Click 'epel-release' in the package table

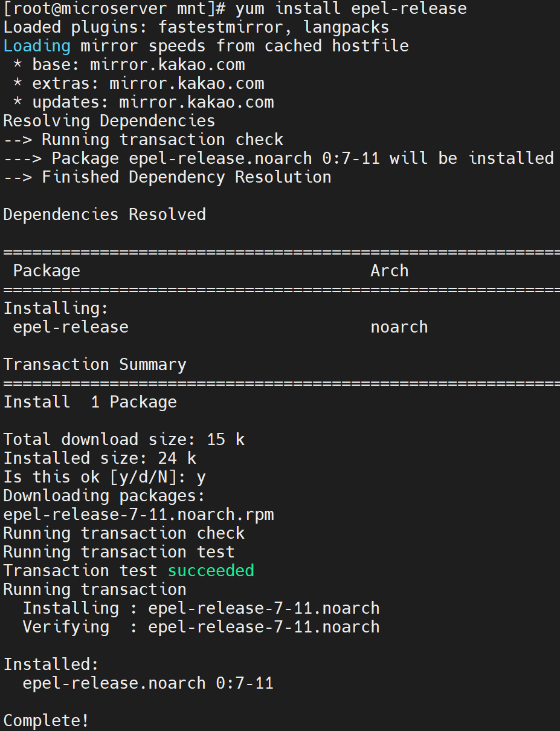coord(71,327)
